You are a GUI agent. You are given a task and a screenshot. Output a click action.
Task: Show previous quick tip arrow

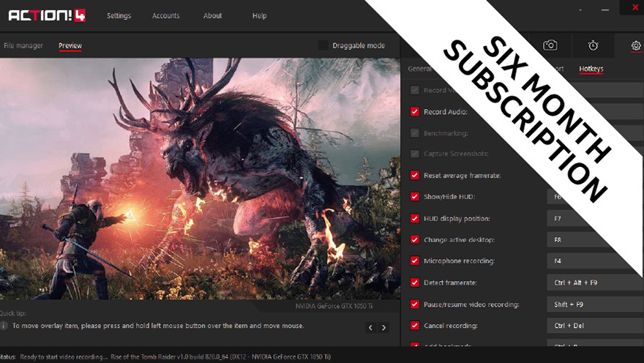click(x=370, y=327)
